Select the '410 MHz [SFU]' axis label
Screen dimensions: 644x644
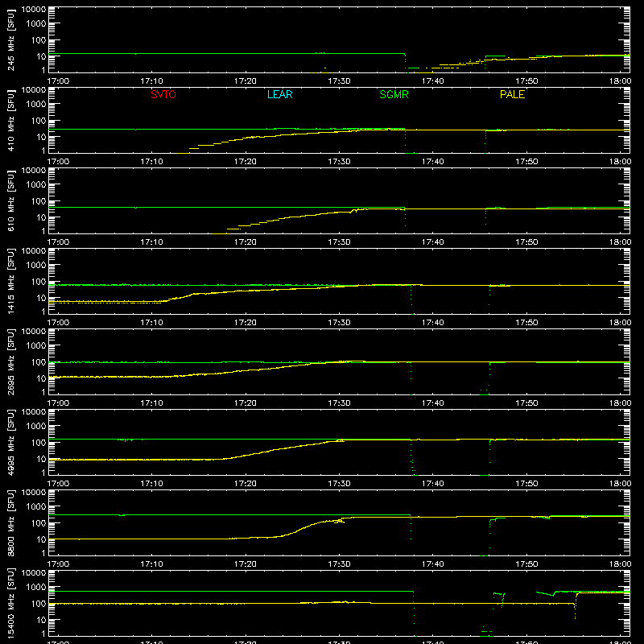10,120
